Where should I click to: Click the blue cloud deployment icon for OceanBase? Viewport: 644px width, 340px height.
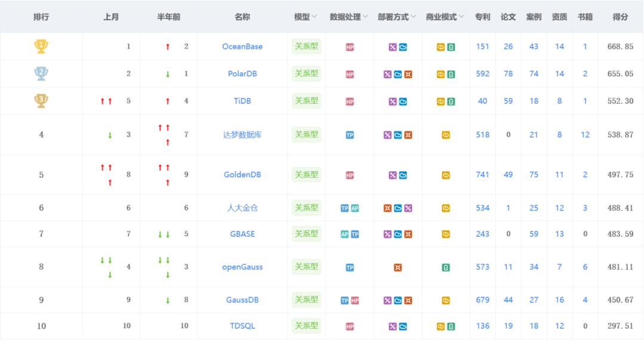click(403, 47)
